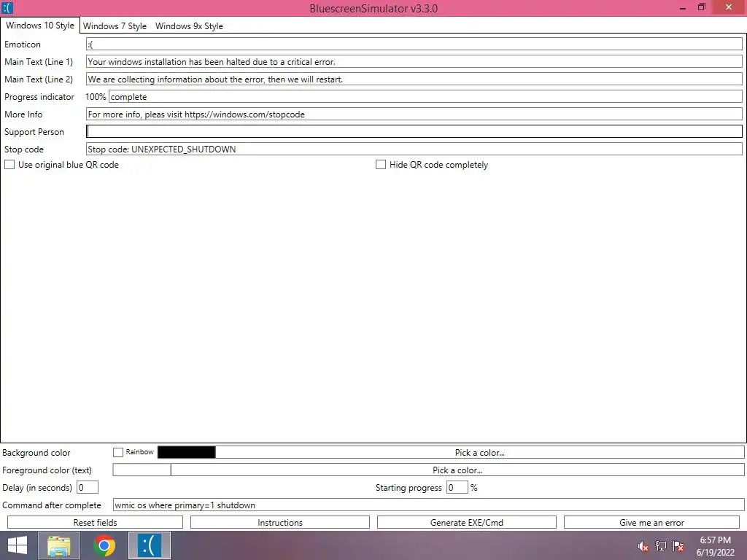
Task: Minimize the BluescreenSimulator window
Action: [683, 7]
